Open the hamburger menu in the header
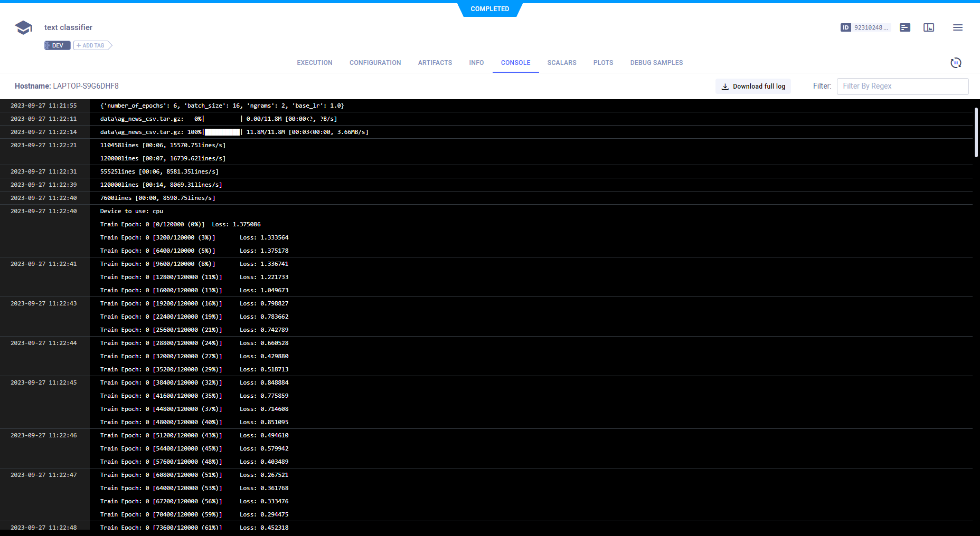The width and height of the screenshot is (980, 536). 958,27
